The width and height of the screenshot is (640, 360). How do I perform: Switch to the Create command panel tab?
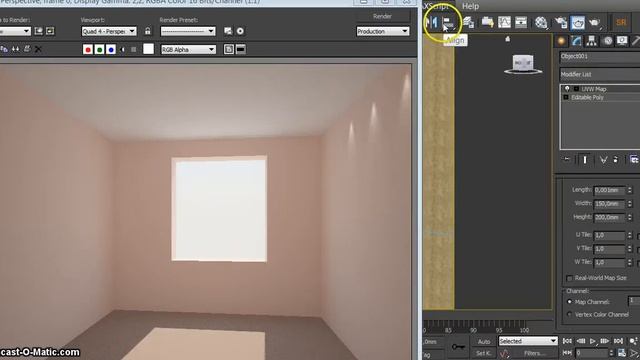pyautogui.click(x=561, y=41)
